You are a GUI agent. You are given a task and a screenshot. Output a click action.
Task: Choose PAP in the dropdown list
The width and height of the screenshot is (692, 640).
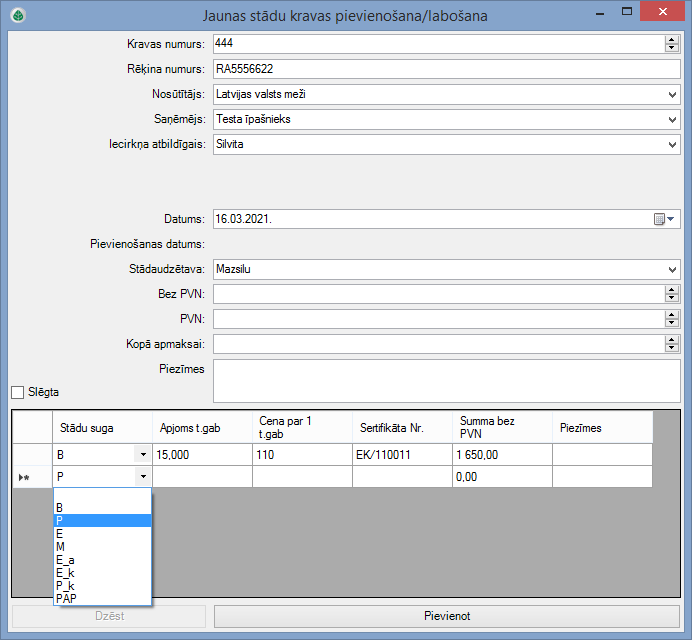pos(102,598)
